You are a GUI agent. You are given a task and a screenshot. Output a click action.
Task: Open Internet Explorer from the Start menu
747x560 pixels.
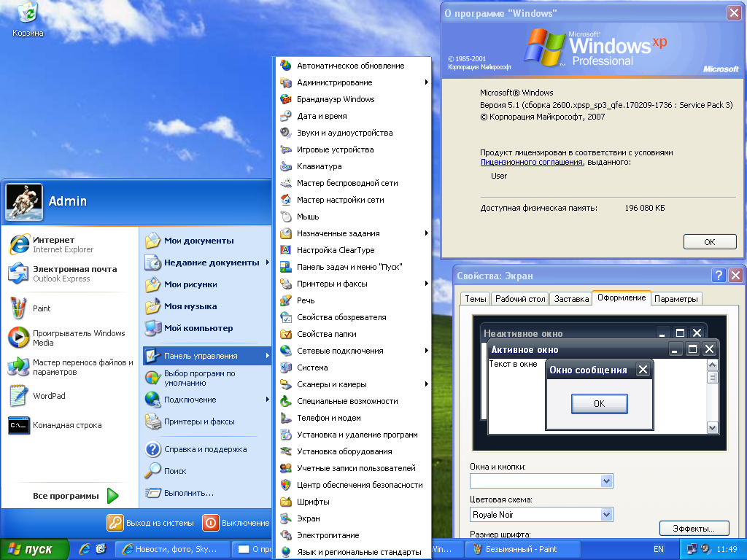(69, 244)
